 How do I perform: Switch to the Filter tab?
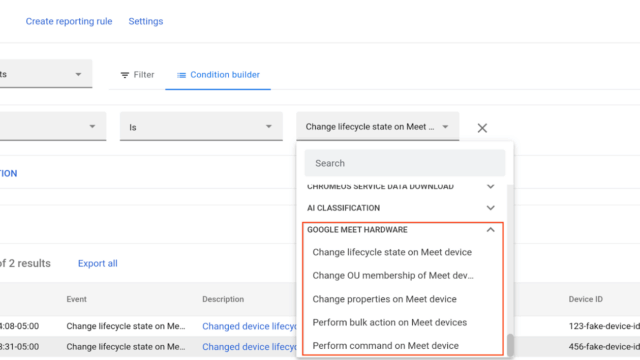coord(137,75)
